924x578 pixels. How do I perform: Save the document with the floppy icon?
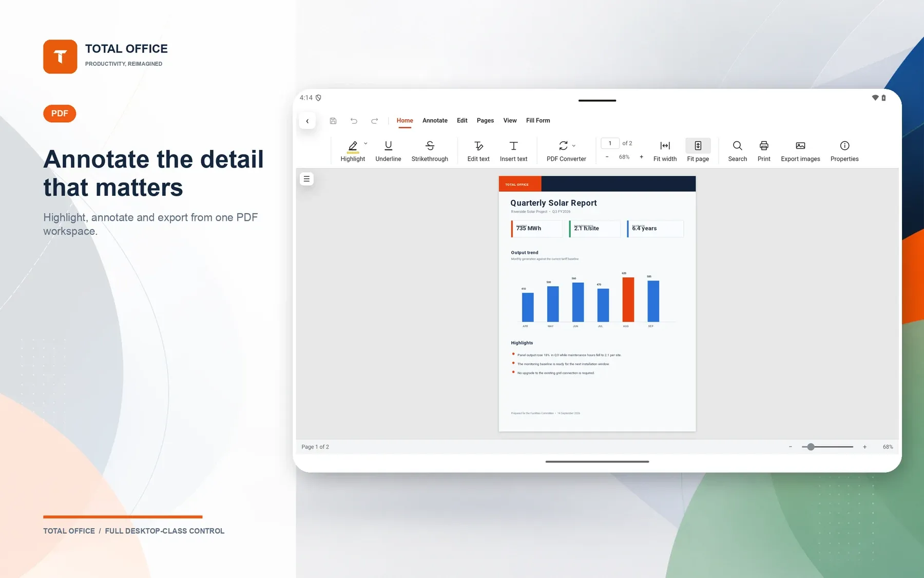pyautogui.click(x=333, y=121)
